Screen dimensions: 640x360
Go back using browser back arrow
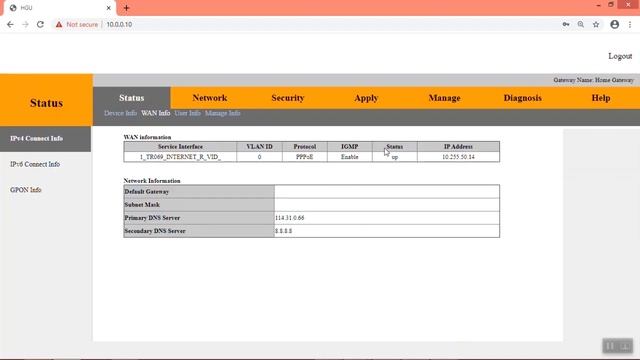click(x=10, y=24)
